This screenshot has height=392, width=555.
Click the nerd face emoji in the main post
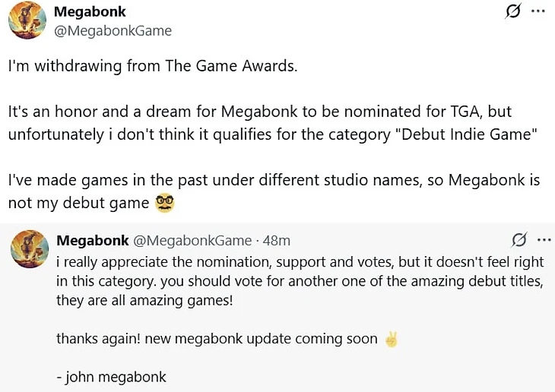pos(165,204)
